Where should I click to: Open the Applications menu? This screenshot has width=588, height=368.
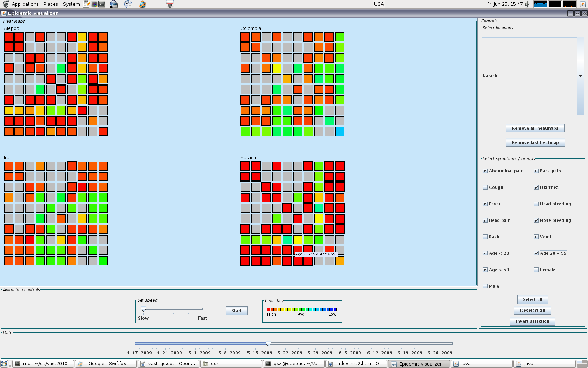click(25, 4)
